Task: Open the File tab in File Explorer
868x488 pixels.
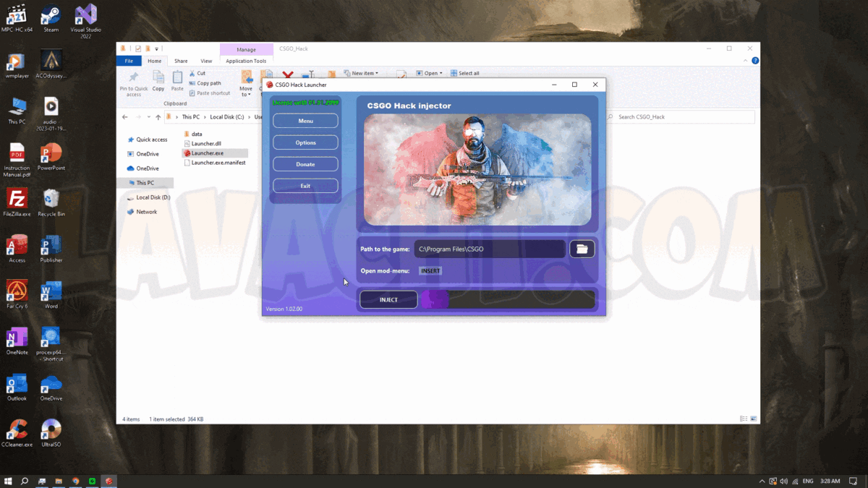Action: point(129,61)
